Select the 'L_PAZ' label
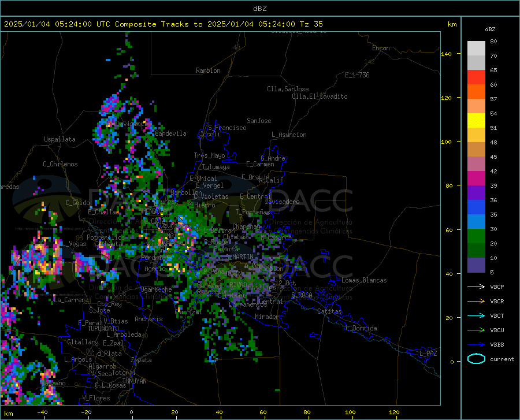Viewport: 520px width, 420px height. pyautogui.click(x=428, y=354)
